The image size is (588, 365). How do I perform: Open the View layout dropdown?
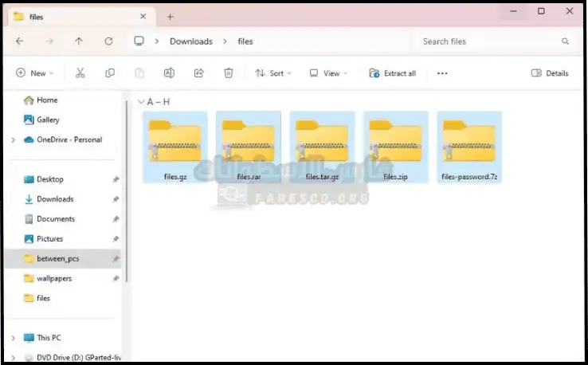pos(330,73)
